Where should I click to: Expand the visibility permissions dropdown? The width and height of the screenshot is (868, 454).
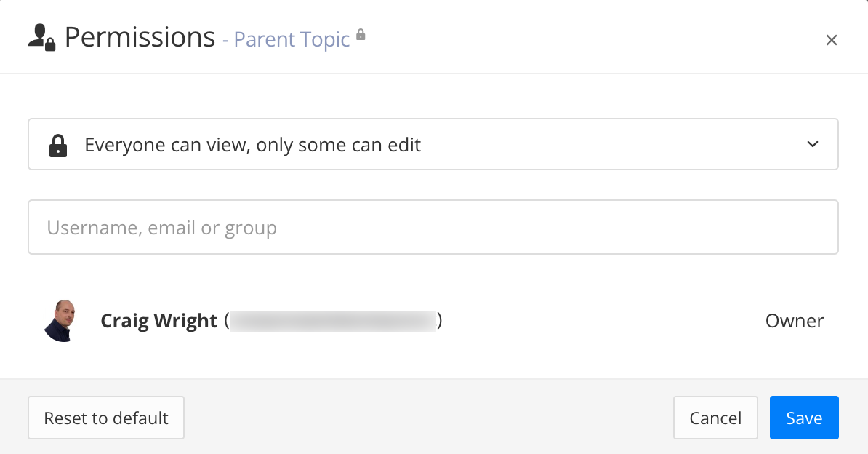pos(433,144)
